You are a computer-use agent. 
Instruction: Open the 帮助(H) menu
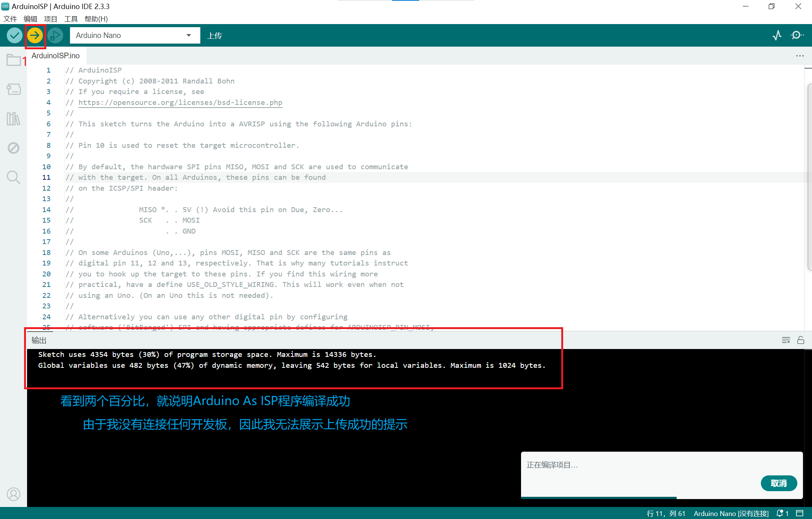96,19
